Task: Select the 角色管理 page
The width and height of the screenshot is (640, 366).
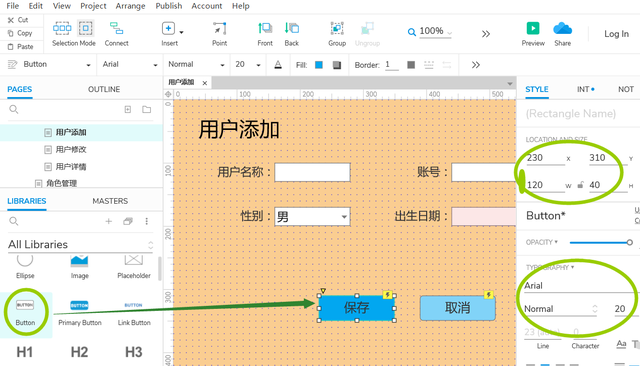Action: click(62, 183)
